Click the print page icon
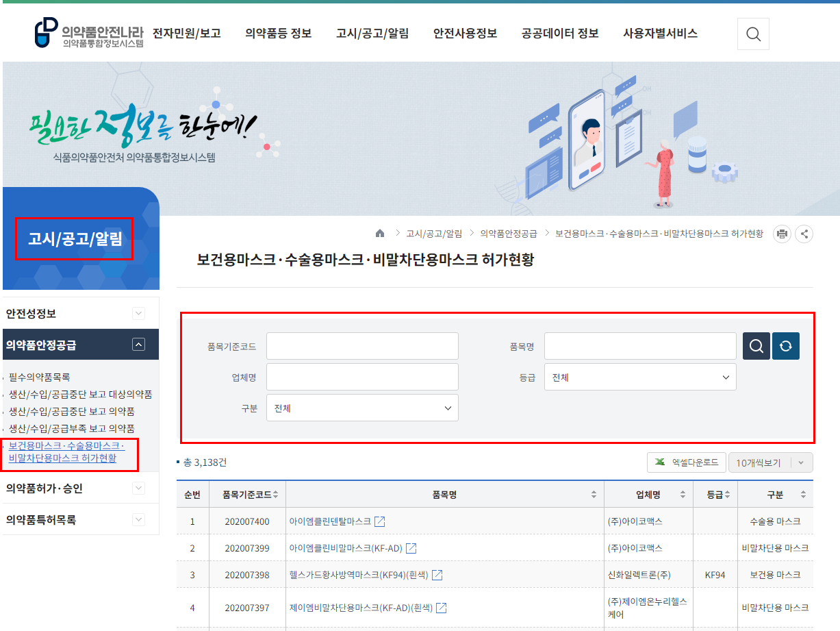840x631 pixels. coord(782,234)
